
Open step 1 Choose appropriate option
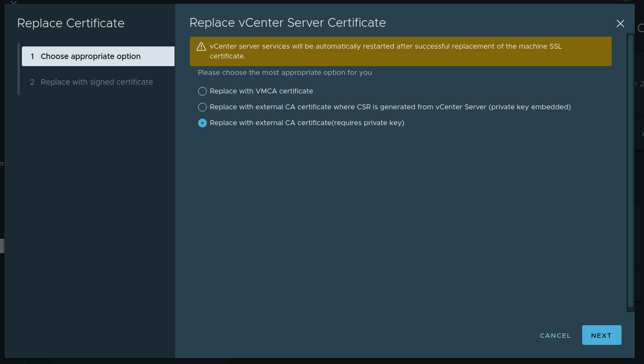click(x=98, y=56)
